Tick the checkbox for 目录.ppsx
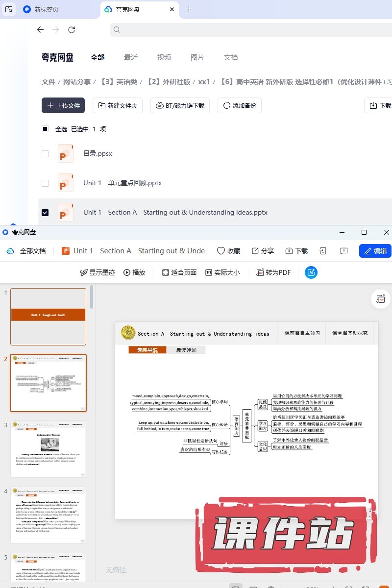Screen dimensions: 392x588 pyautogui.click(x=45, y=154)
